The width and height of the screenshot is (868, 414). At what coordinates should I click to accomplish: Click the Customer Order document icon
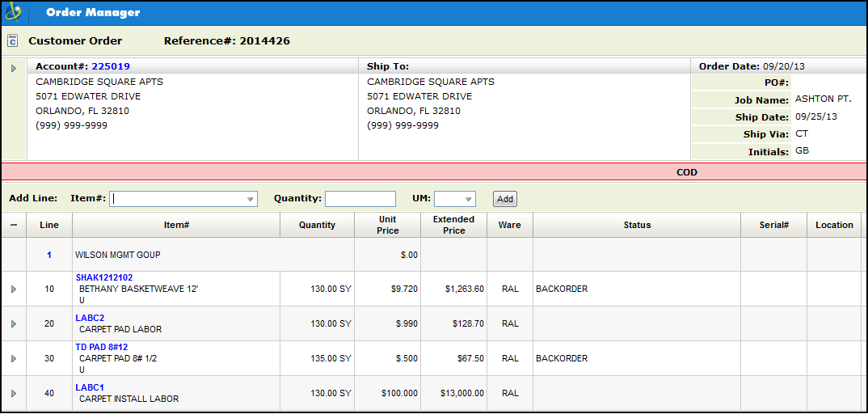[x=12, y=41]
